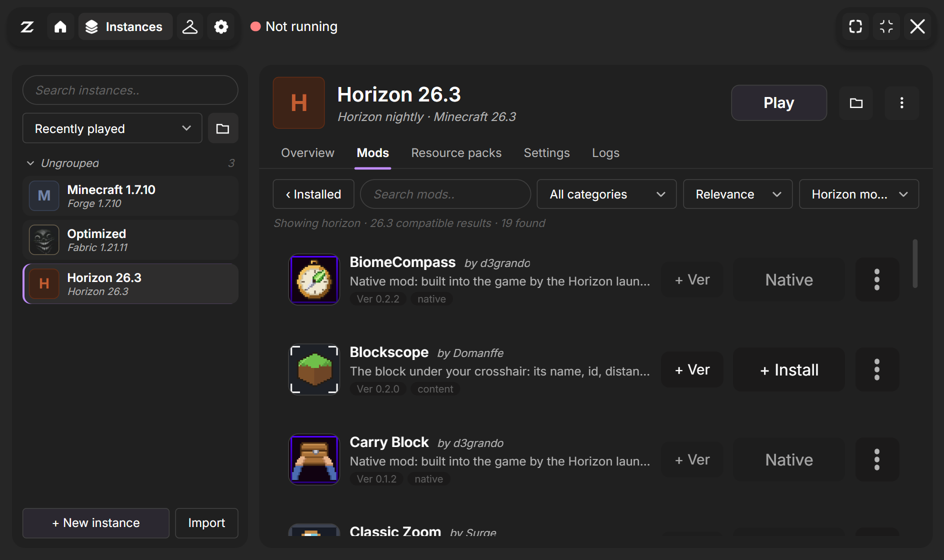Screen dimensions: 944x560
Task: Choose version with + Ver for Blockscope
Action: coord(692,369)
